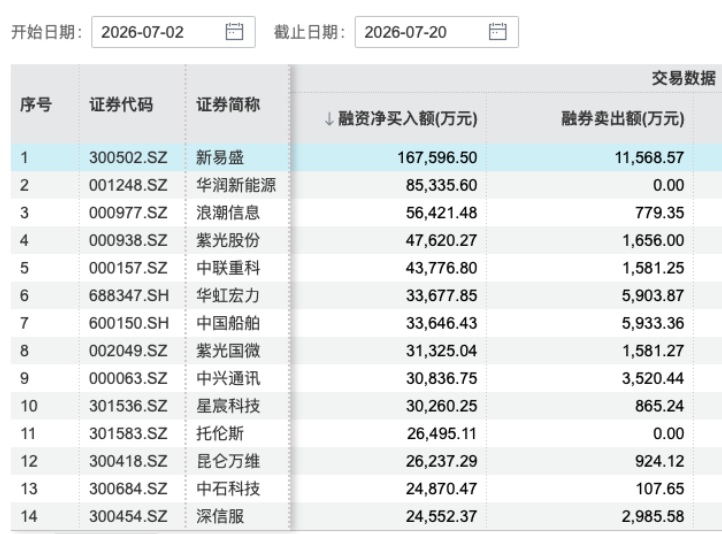Click the 序号 column header
Image resolution: width=722 pixels, height=534 pixels.
(36, 104)
